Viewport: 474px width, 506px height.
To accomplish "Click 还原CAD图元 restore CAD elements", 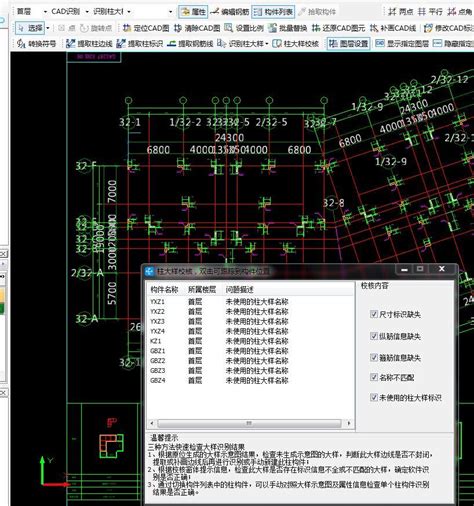I will point(338,28).
